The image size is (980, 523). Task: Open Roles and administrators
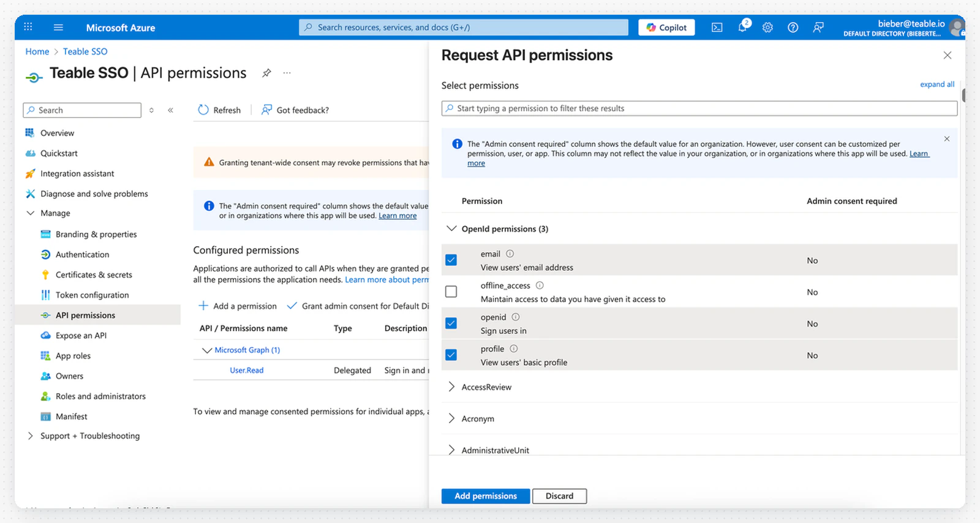[101, 396]
